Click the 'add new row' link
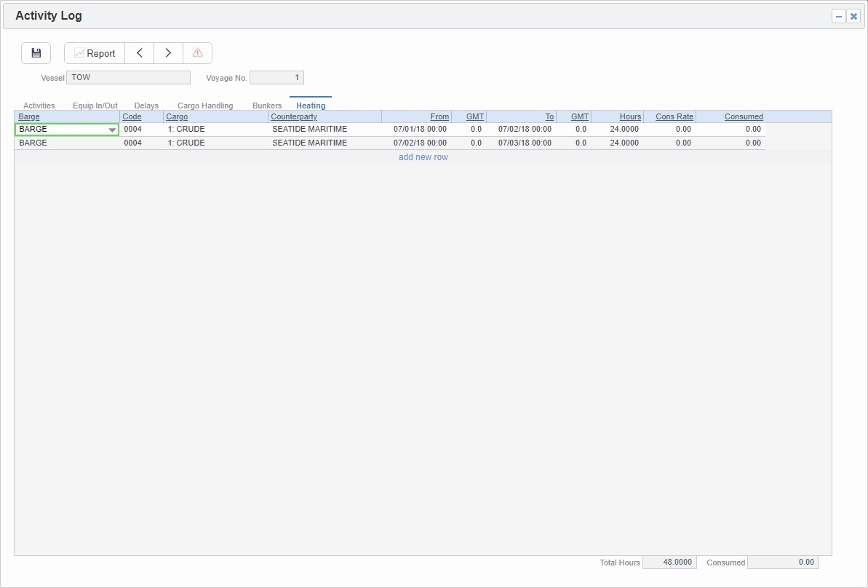The height and width of the screenshot is (588, 868). (423, 156)
